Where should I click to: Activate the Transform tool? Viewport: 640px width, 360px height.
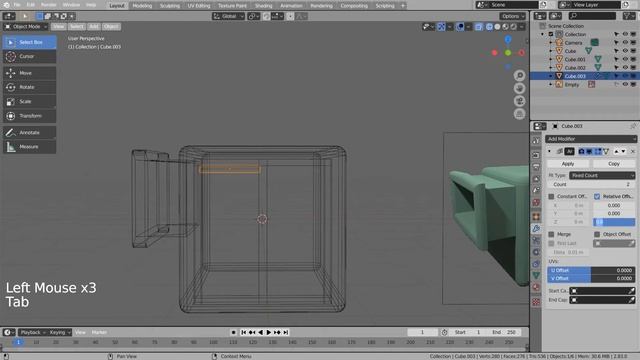(x=29, y=116)
